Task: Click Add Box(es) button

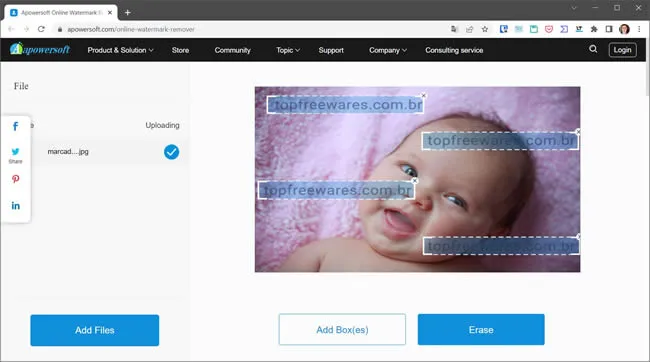Action: [x=342, y=330]
